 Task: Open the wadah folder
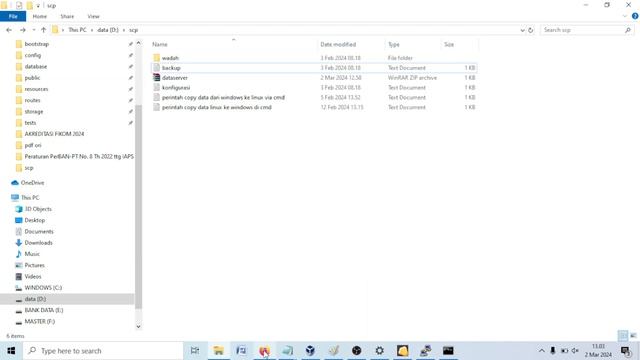[170, 58]
